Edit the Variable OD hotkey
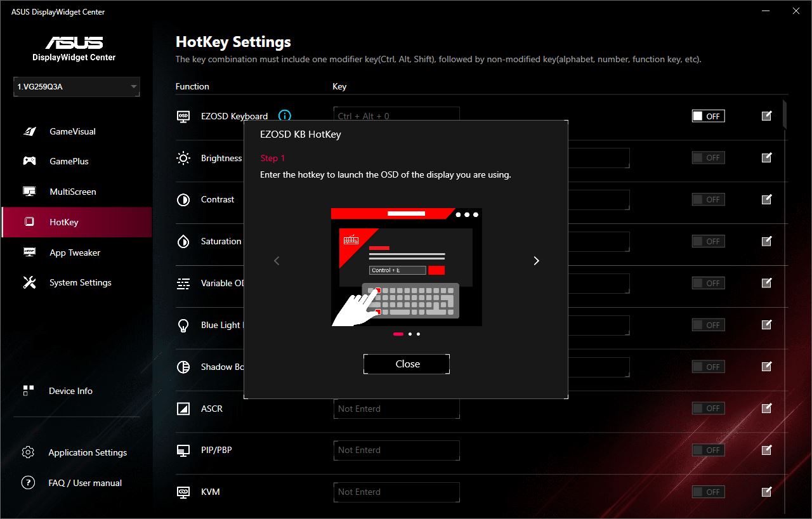 (766, 283)
